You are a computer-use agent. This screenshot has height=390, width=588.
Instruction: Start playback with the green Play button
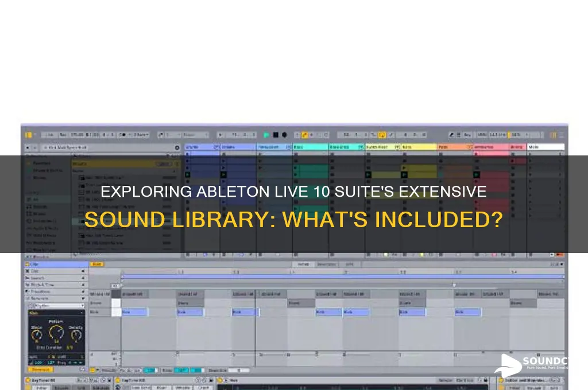[x=266, y=135]
